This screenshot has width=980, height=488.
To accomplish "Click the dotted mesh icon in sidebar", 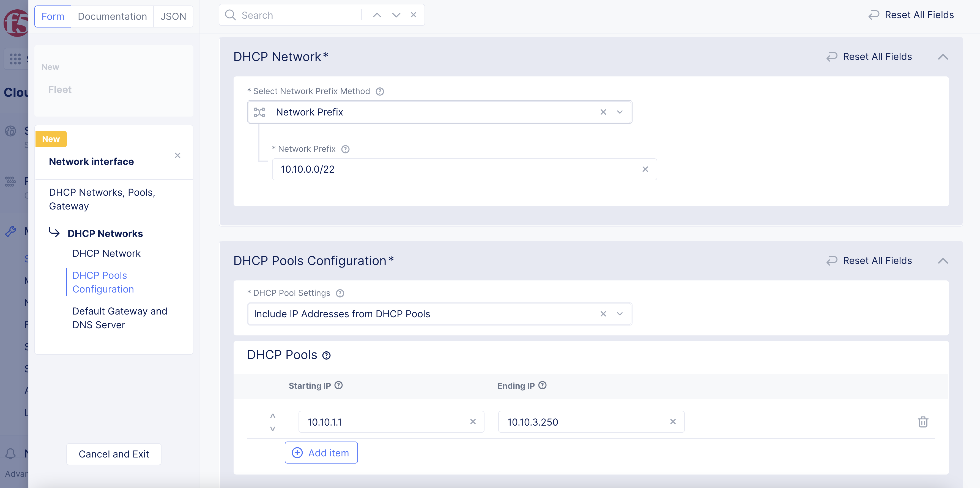I will pos(10,182).
